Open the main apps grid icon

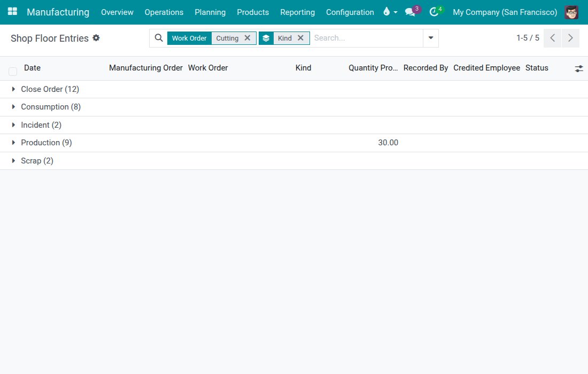pos(12,12)
